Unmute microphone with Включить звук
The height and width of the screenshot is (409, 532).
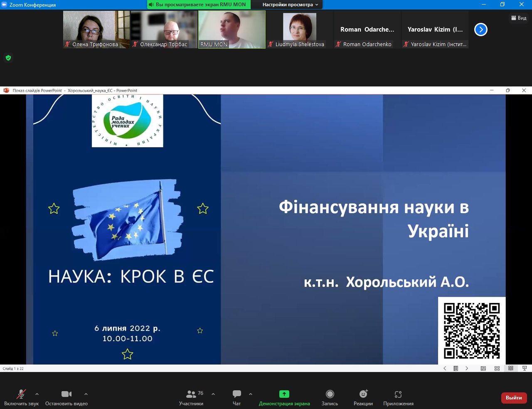(21, 397)
